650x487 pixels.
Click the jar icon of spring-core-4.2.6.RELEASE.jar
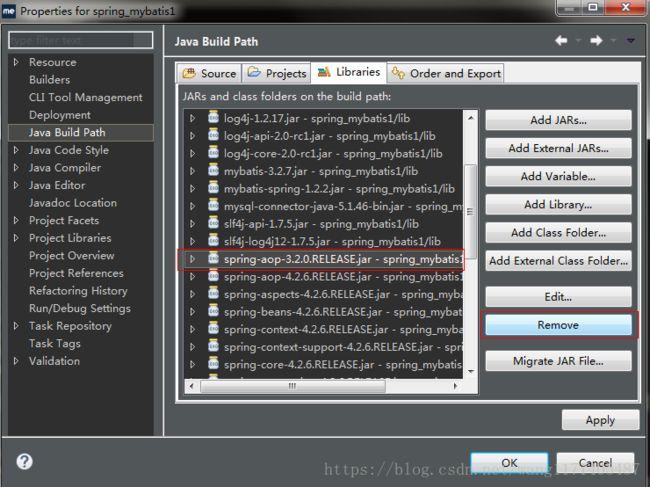pos(213,364)
